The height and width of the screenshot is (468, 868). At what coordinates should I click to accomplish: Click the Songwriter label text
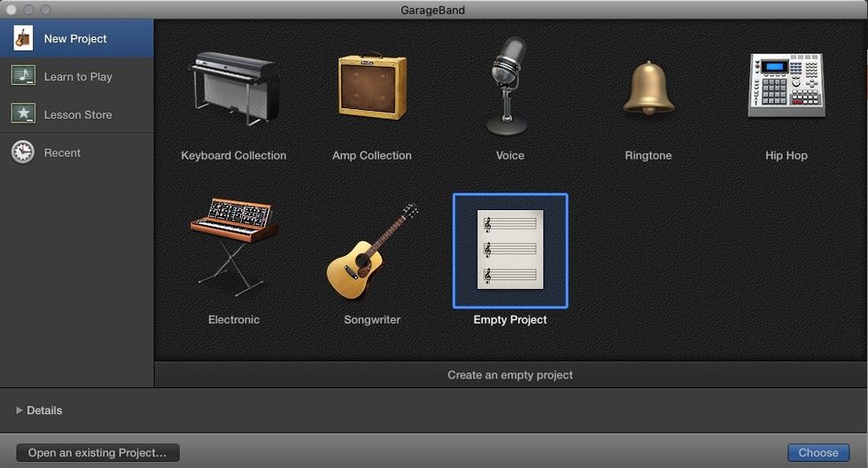(x=372, y=320)
